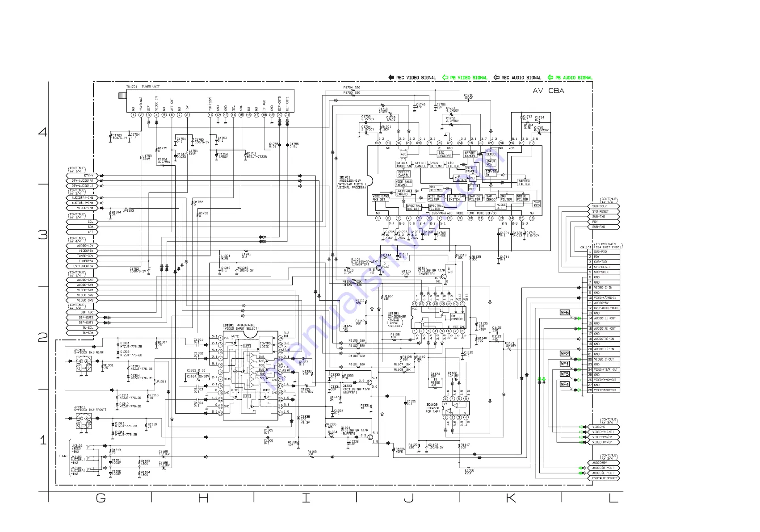The image size is (760, 532).
Task: Select the VIDEO-SW3 signal connector
Action: pos(82,301)
